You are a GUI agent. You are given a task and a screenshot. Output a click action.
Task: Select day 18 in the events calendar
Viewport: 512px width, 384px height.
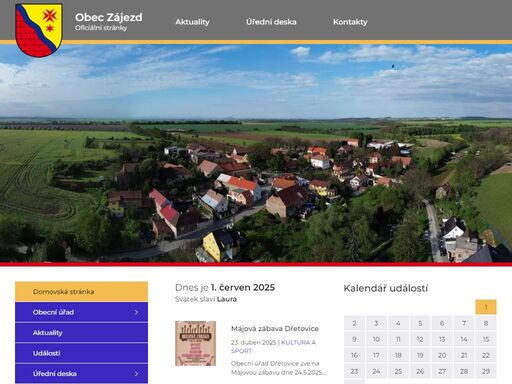click(x=398, y=355)
